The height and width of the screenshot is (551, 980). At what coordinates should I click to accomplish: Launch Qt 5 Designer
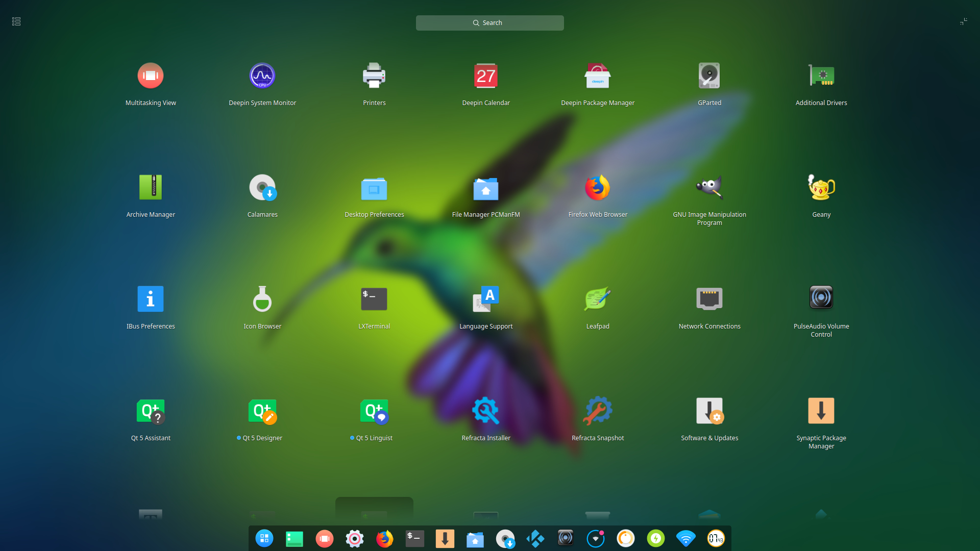click(262, 411)
